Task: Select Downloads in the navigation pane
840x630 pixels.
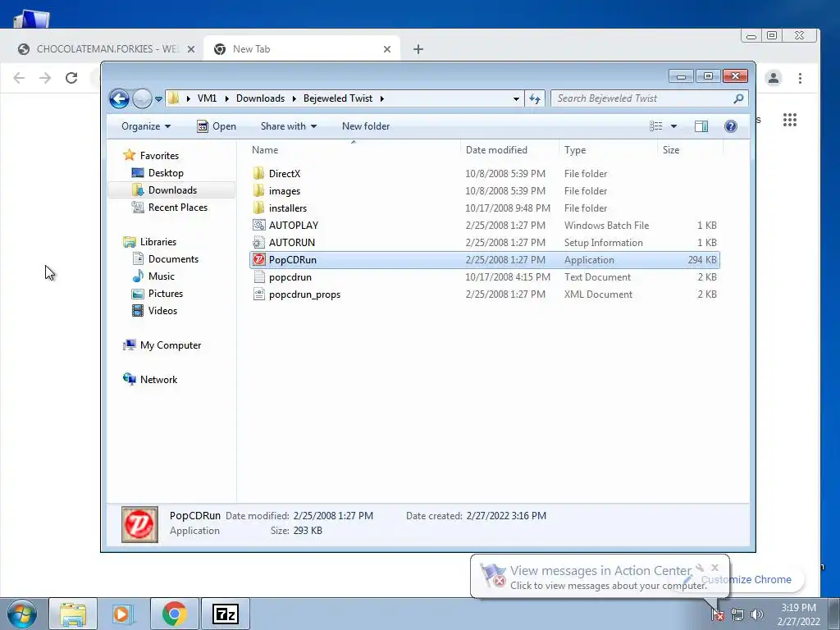Action: tap(172, 190)
